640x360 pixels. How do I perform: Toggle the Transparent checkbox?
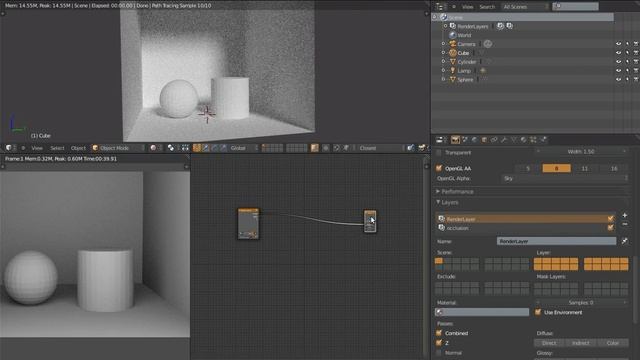pyautogui.click(x=439, y=153)
